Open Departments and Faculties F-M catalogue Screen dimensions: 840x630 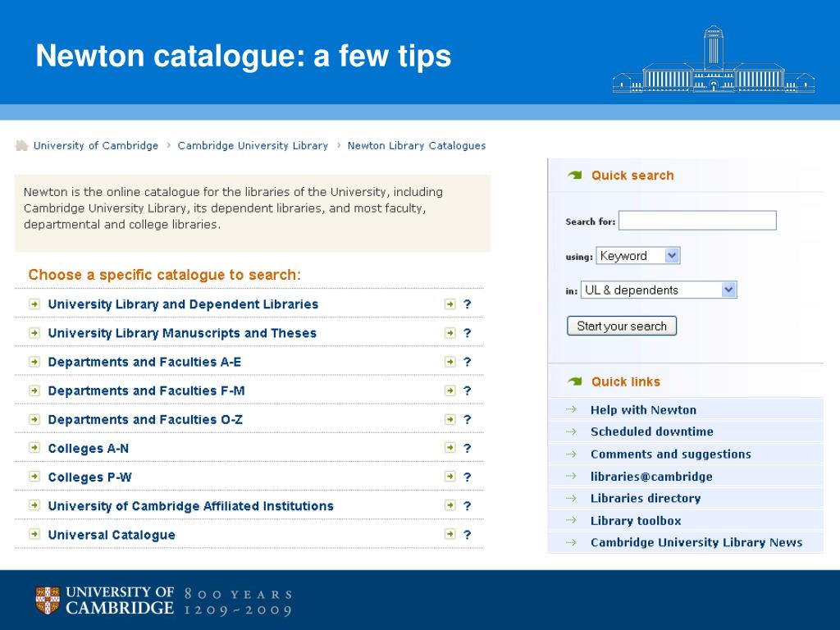click(x=146, y=391)
